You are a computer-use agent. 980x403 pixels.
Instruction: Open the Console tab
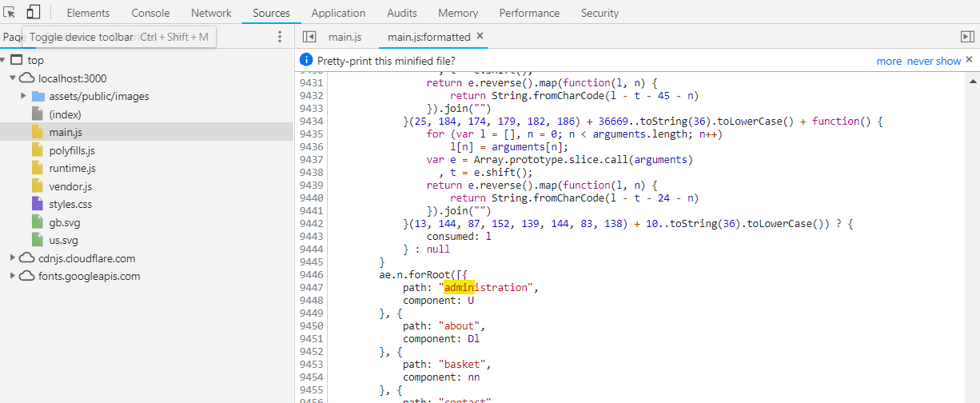150,13
